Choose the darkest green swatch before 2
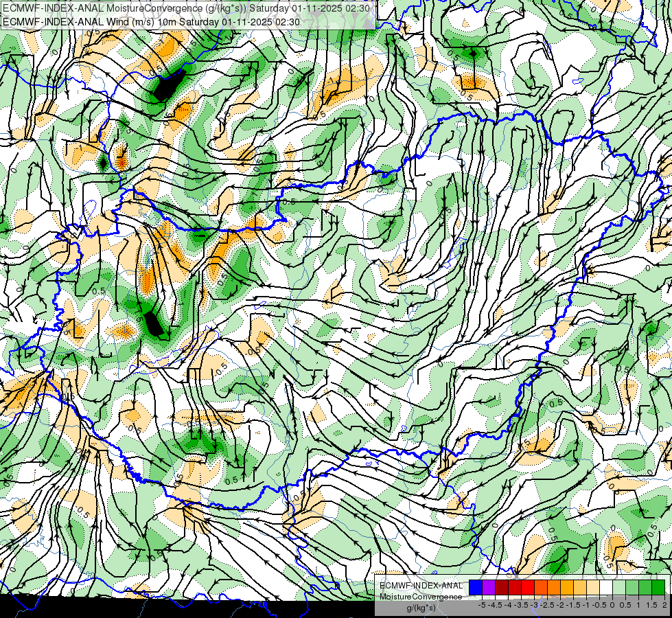This screenshot has width=672, height=618. 658,588
